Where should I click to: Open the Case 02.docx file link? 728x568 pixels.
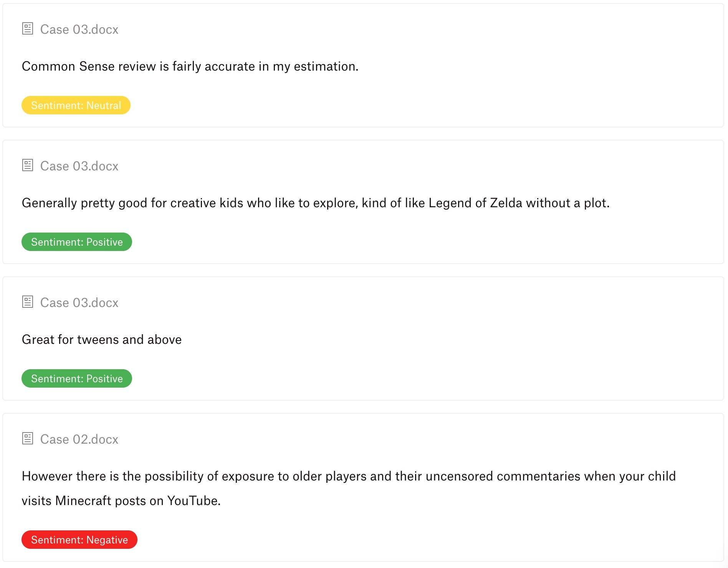click(x=79, y=439)
